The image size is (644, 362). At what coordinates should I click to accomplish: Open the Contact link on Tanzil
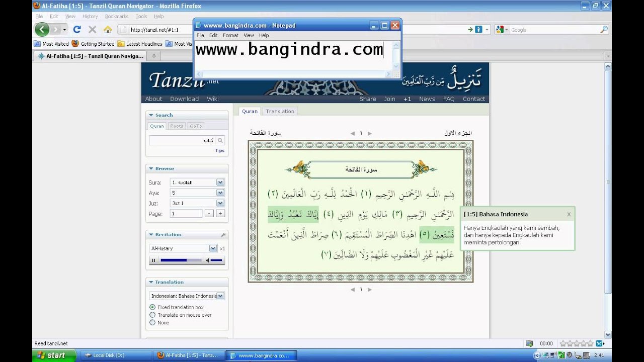point(474,99)
